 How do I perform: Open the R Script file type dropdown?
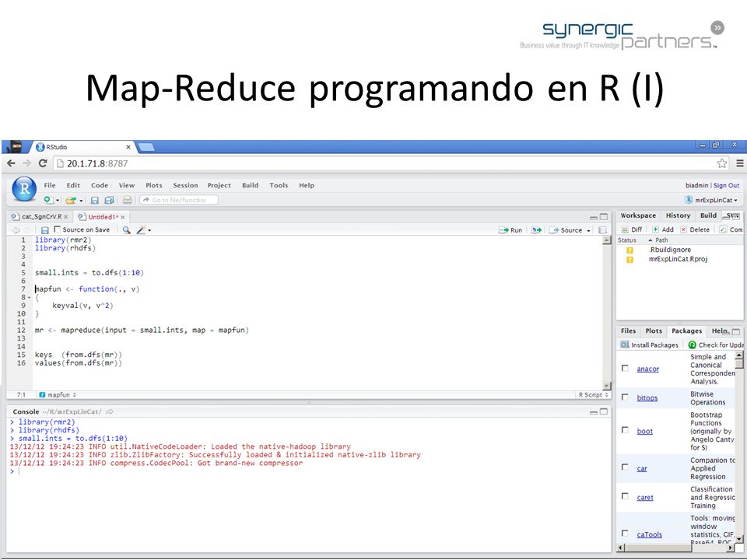(593, 395)
